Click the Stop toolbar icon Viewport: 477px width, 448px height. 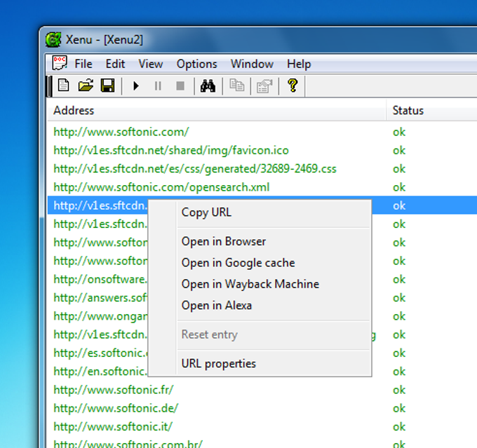[x=180, y=86]
